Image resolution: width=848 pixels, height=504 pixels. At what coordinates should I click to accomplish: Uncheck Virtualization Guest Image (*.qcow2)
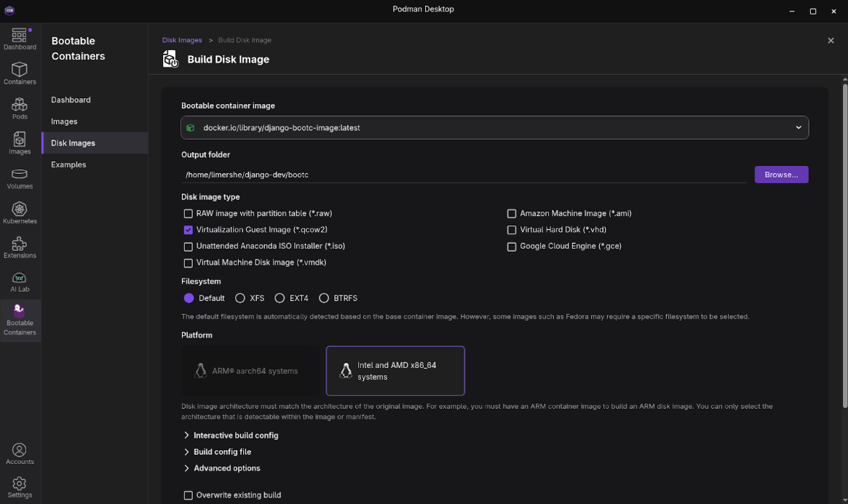[x=189, y=230]
